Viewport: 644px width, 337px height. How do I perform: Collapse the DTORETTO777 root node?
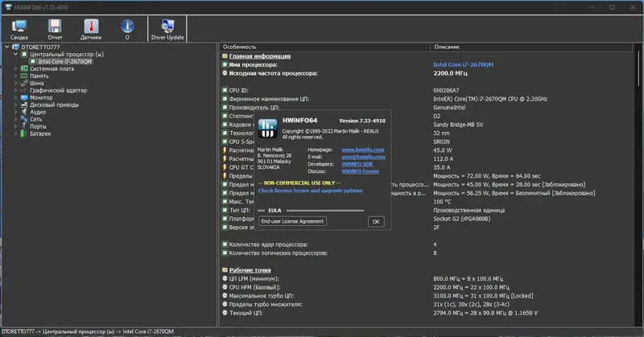coord(7,47)
